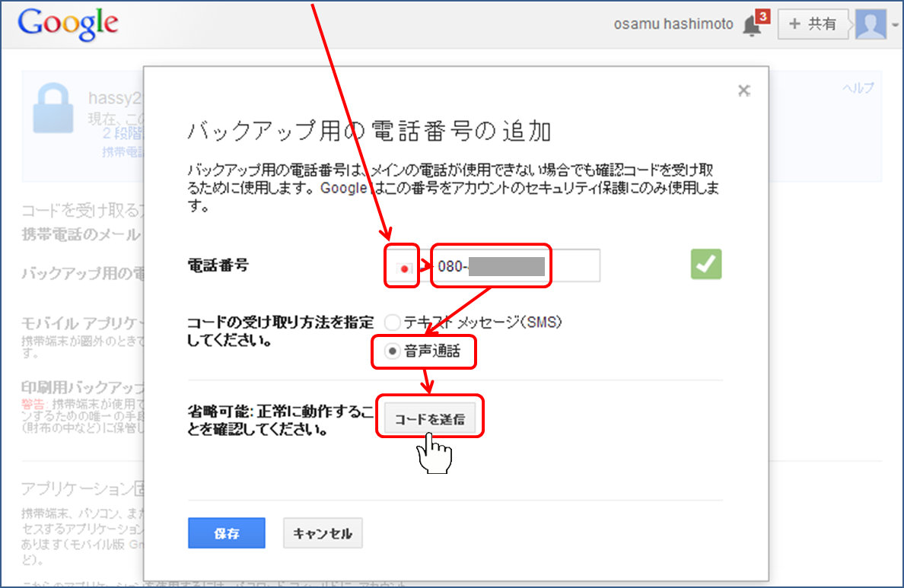Click the + 共有 share button

tap(813, 24)
